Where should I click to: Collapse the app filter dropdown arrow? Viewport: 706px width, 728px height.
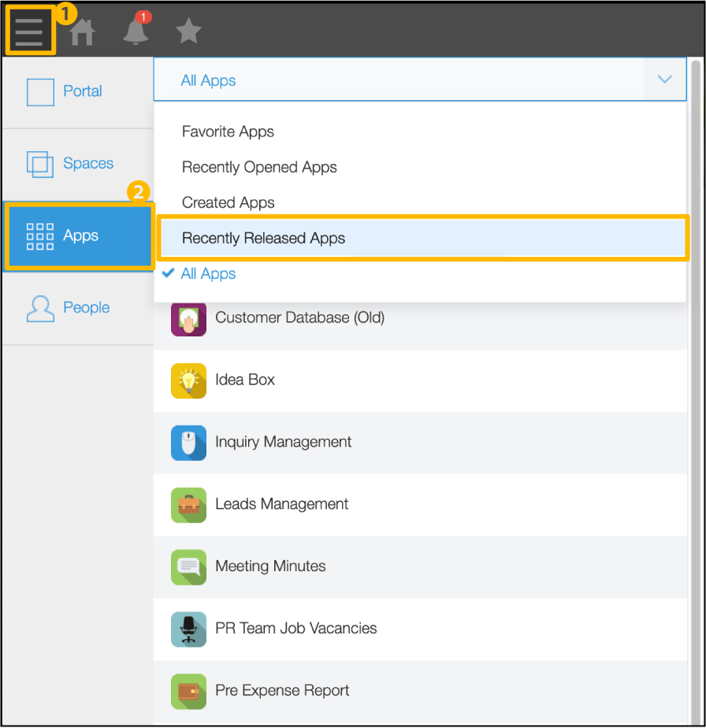[664, 80]
